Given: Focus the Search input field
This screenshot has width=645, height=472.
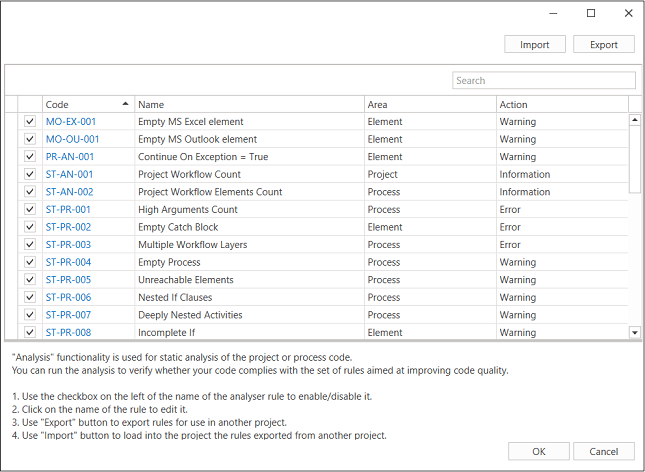Looking at the screenshot, I should [x=543, y=81].
